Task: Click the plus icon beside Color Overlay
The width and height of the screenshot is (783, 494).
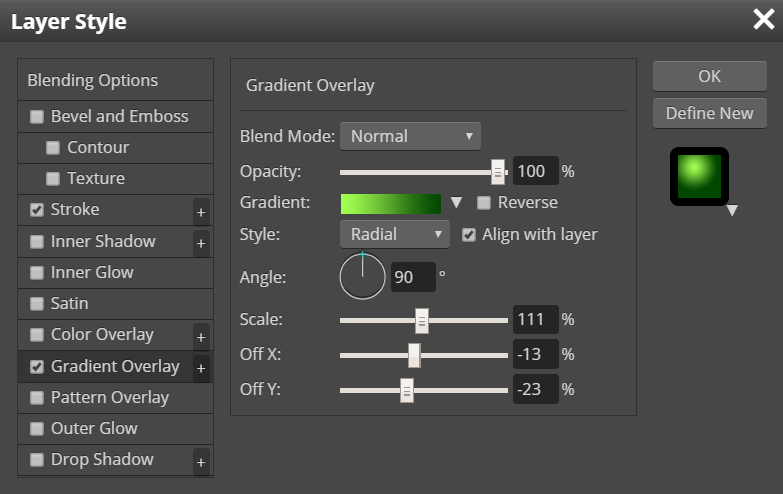Action: click(201, 336)
